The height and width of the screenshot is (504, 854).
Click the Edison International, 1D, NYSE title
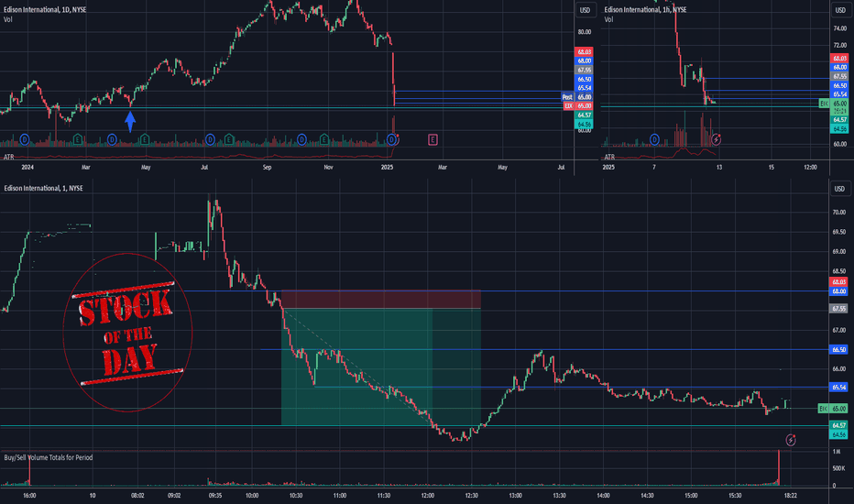(45, 10)
